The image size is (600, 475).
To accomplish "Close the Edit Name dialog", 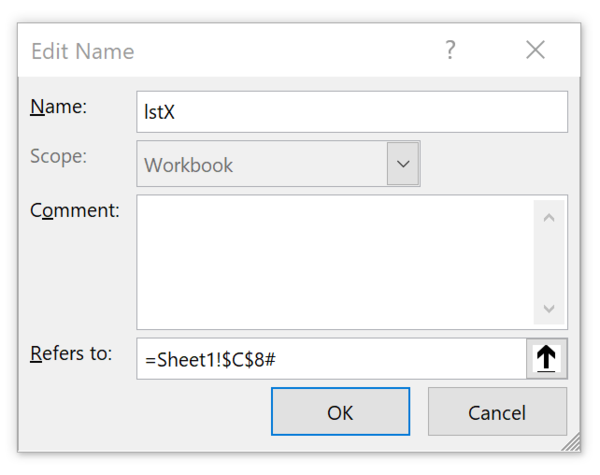I will point(535,50).
